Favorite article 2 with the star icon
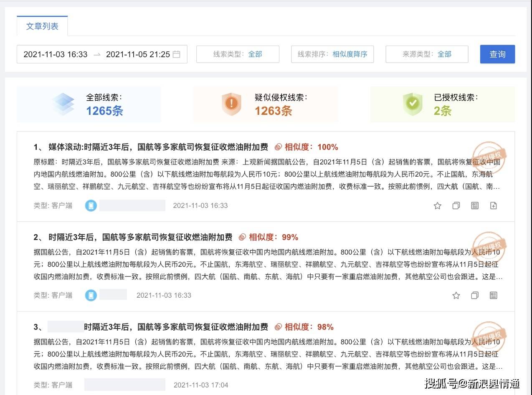Screen dimensions: 532x395 point(456,295)
